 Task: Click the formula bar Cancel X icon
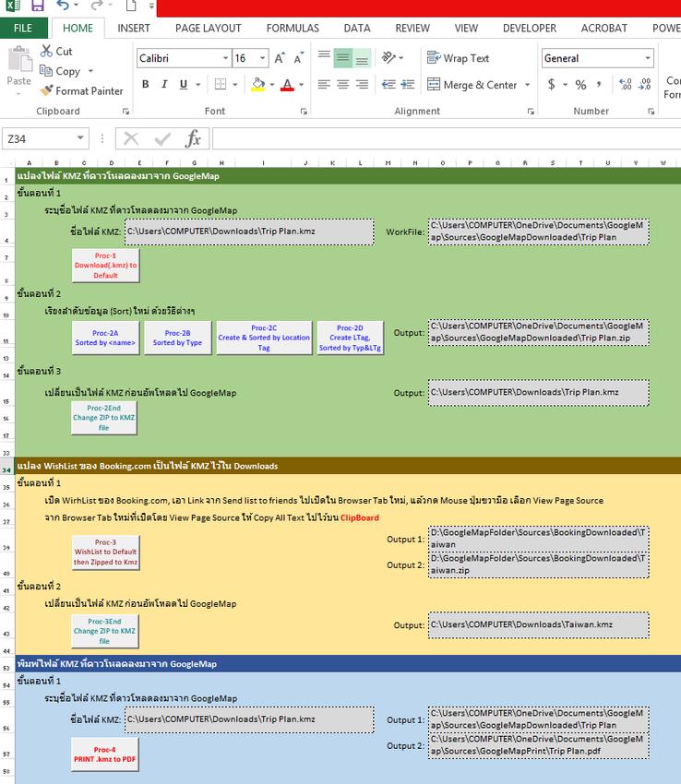(131, 138)
